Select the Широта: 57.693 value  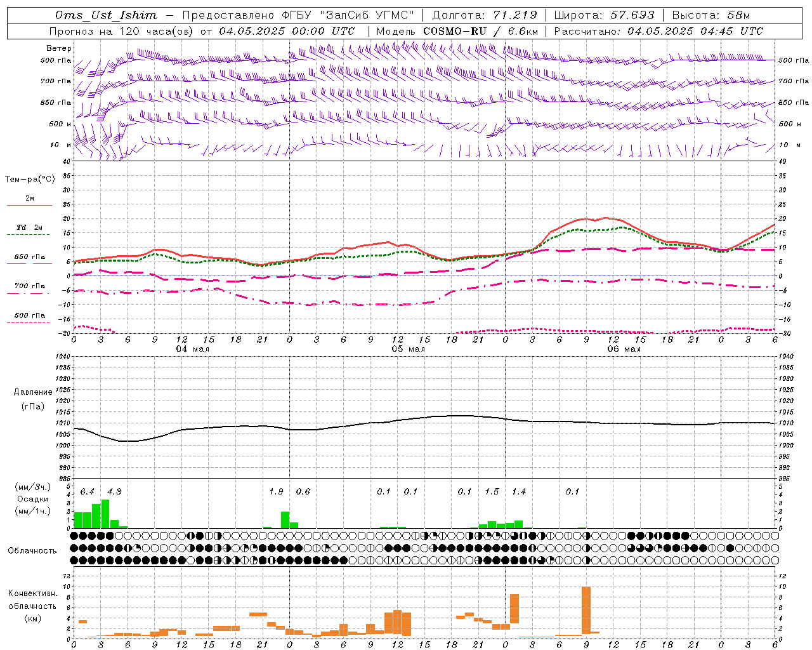click(604, 15)
